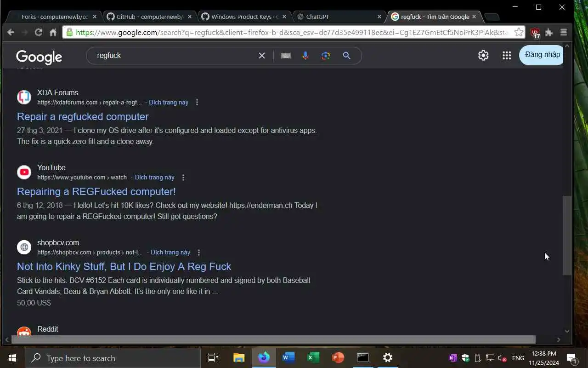Click the shopbcv.com globe favicon
This screenshot has height=368, width=588.
pos(24,247)
